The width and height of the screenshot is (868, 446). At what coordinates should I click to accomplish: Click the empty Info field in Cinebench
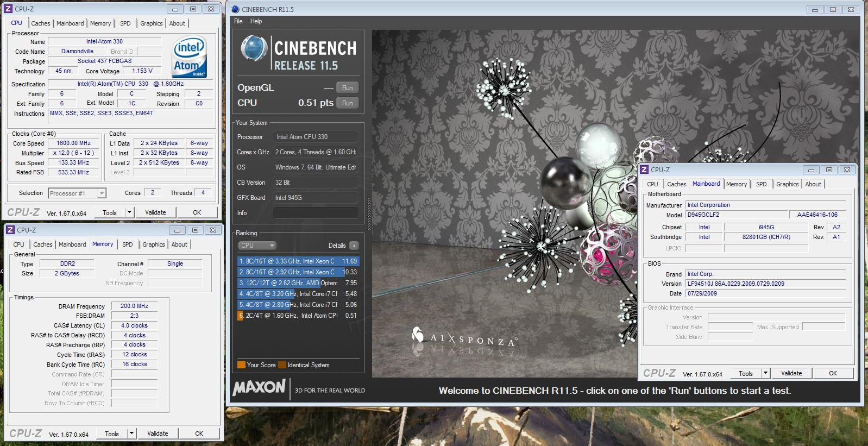tap(315, 213)
